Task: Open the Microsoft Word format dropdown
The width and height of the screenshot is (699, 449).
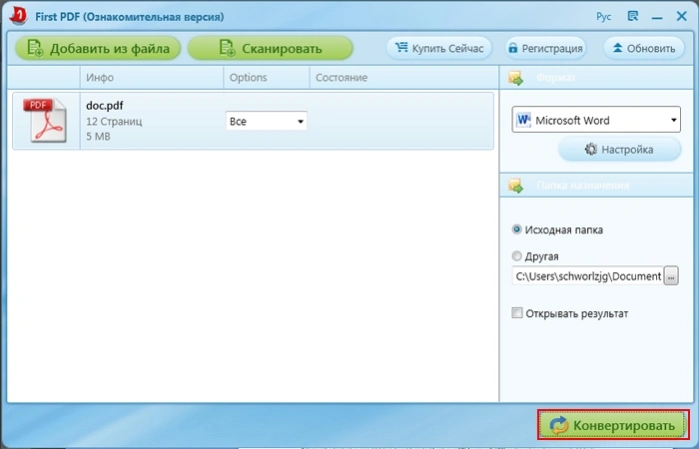Action: point(596,119)
